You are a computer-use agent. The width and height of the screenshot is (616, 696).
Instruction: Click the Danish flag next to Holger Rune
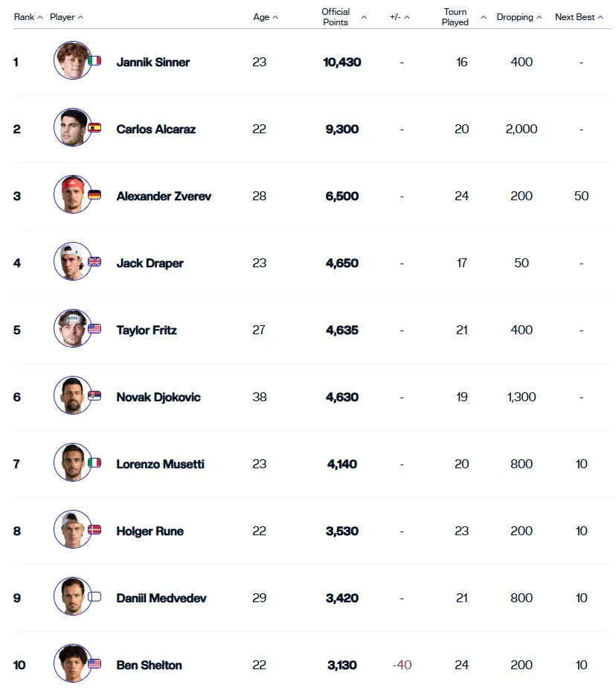[94, 530]
